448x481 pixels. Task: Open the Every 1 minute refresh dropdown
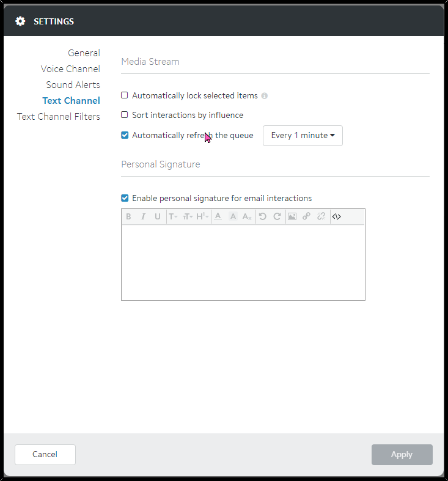[303, 136]
